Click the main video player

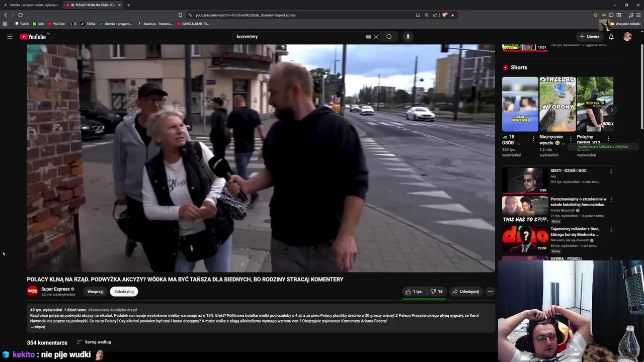tap(261, 158)
